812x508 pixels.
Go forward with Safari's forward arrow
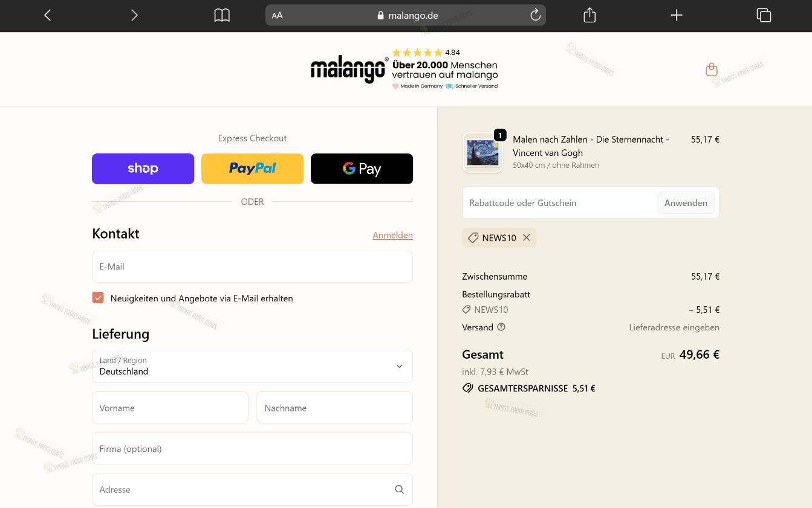click(x=134, y=15)
